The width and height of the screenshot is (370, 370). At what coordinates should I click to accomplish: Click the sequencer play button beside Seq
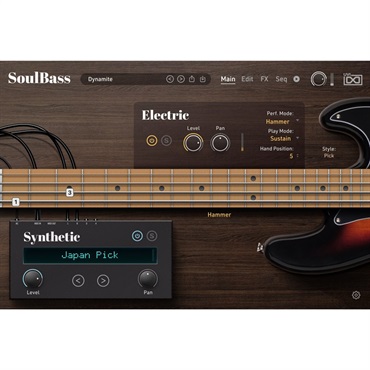coord(296,79)
